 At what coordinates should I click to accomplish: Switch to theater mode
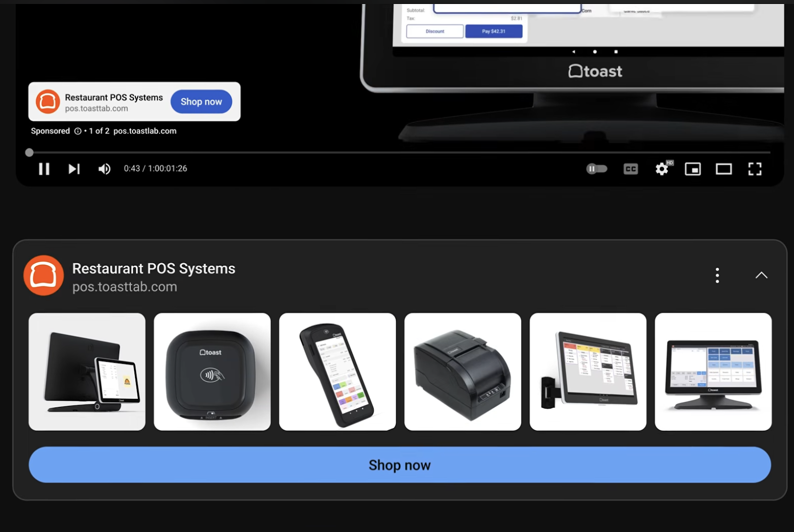(x=724, y=169)
